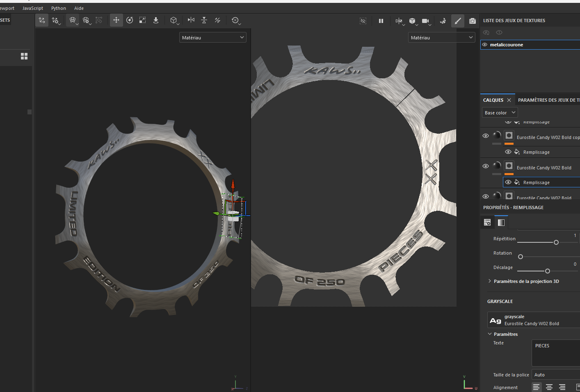Select the grayscale gradient properties tab

[x=501, y=222]
